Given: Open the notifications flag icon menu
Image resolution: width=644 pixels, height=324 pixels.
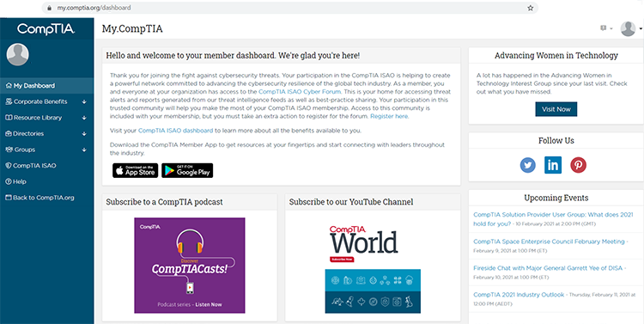Looking at the screenshot, I should pyautogui.click(x=606, y=28).
